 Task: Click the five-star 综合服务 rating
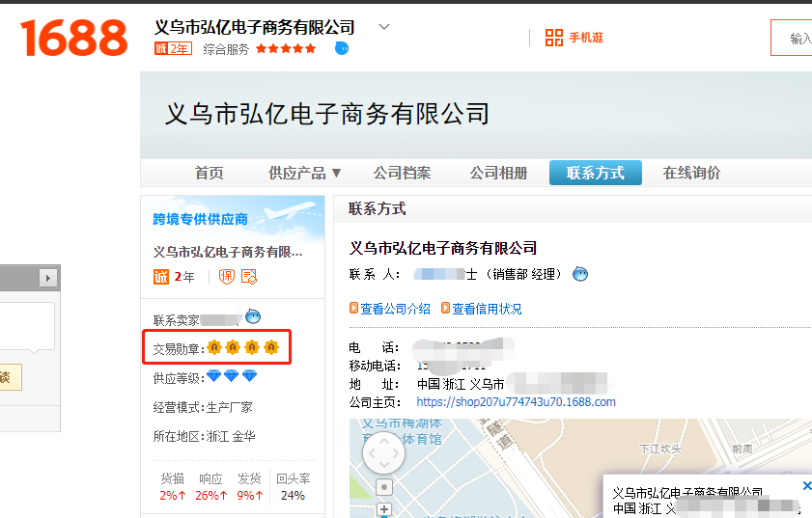tap(286, 48)
